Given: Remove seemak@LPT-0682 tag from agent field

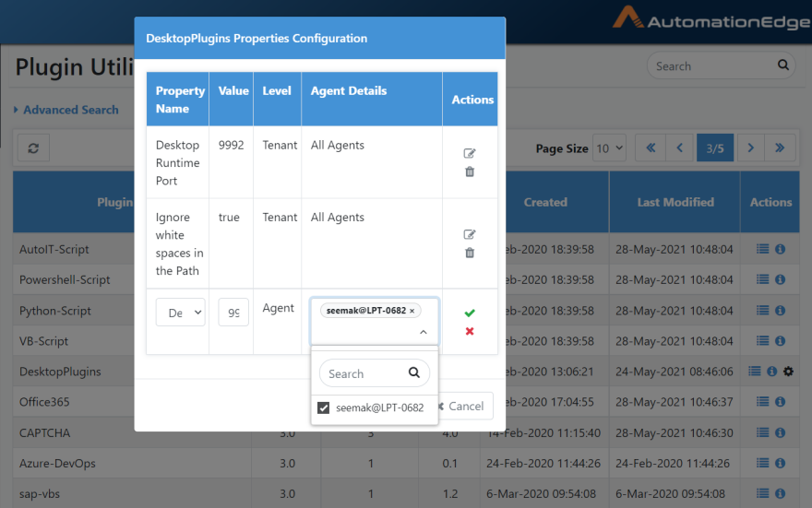Looking at the screenshot, I should [x=412, y=311].
